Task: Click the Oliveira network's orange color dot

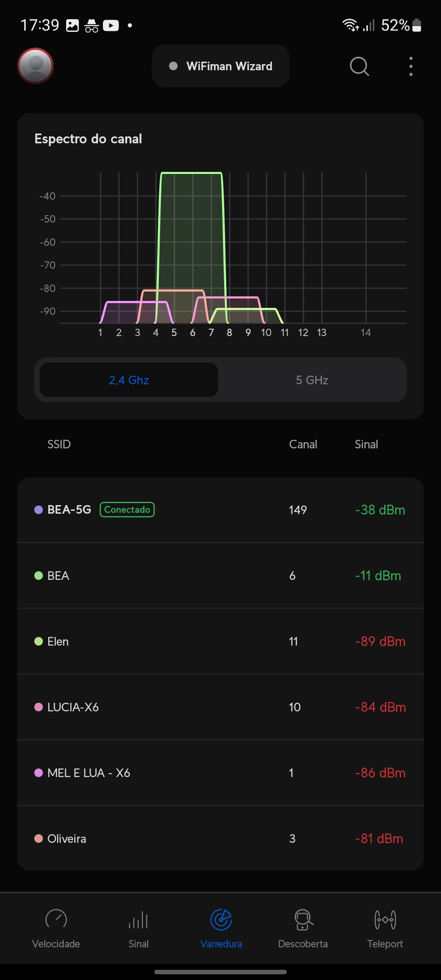Action: click(39, 839)
